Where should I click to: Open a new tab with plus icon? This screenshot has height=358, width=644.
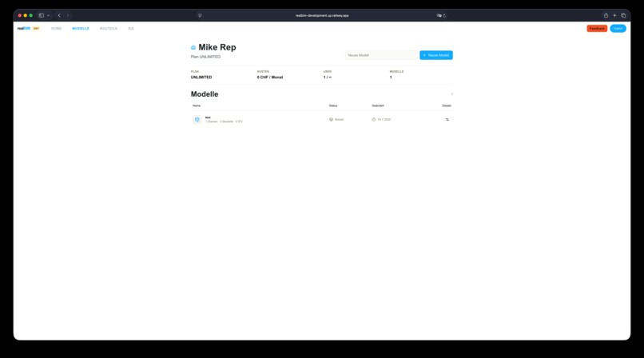click(x=614, y=16)
